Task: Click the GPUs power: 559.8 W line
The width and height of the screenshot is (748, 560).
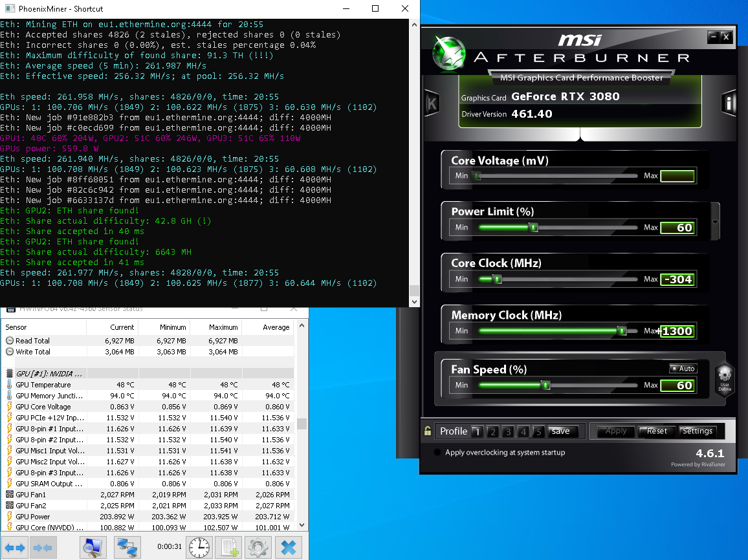Action: point(50,149)
